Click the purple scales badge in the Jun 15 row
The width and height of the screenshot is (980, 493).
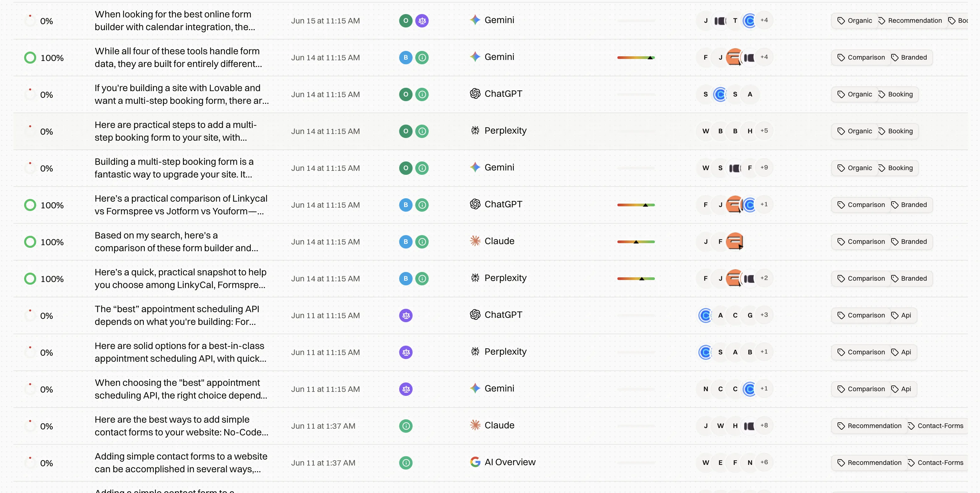[x=422, y=21]
